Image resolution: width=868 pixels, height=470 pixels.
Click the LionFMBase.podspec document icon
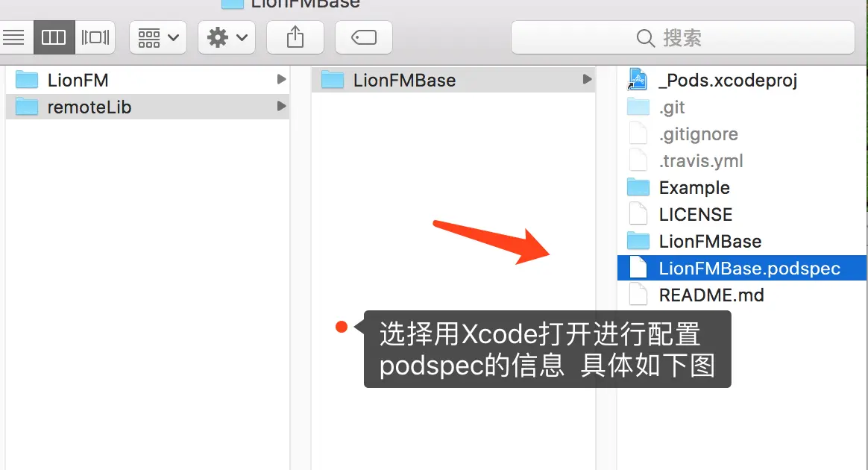click(x=638, y=268)
